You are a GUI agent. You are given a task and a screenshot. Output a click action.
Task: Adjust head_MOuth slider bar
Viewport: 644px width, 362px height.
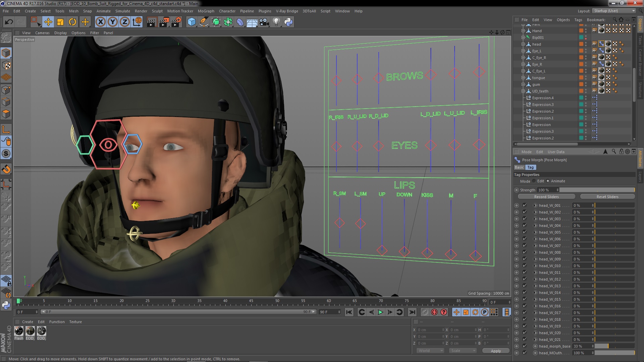click(614, 353)
